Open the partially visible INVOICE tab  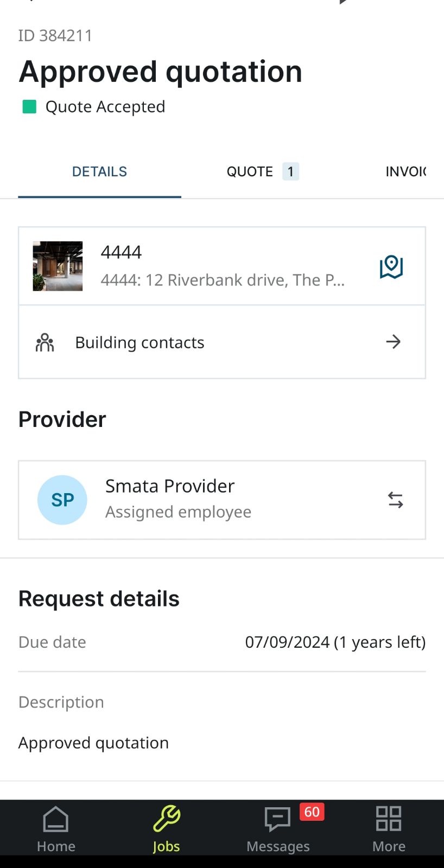405,172
